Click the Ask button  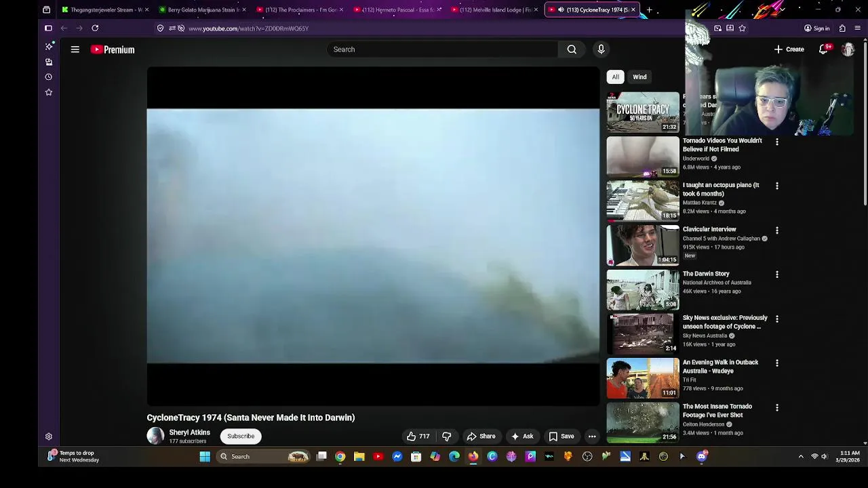coord(522,436)
